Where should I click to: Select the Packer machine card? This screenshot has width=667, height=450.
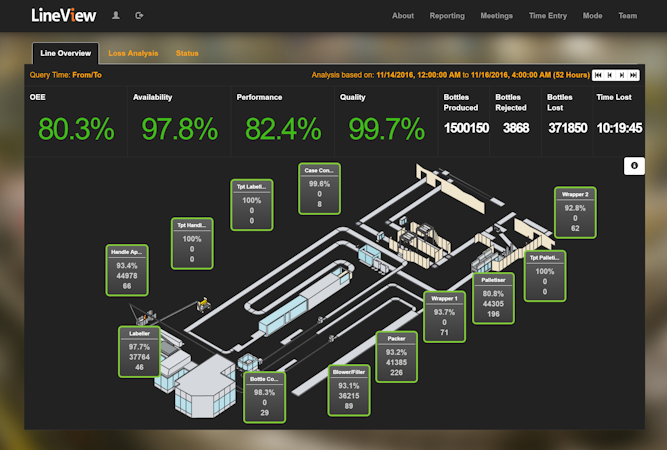pyautogui.click(x=396, y=357)
